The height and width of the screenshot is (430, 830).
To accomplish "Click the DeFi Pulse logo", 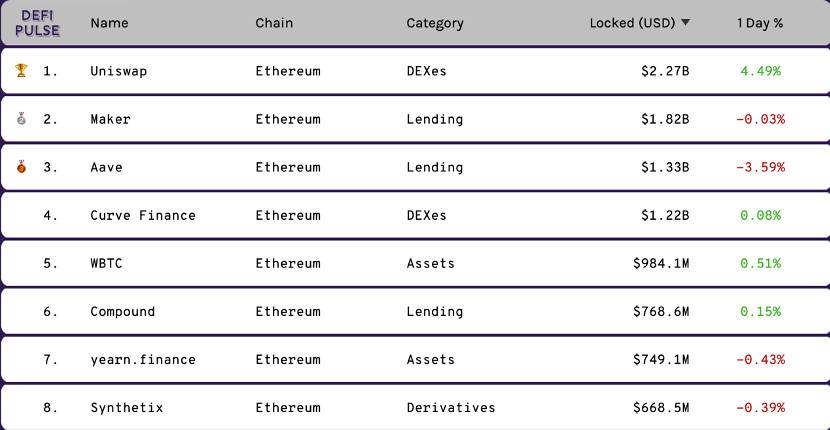I will [38, 23].
